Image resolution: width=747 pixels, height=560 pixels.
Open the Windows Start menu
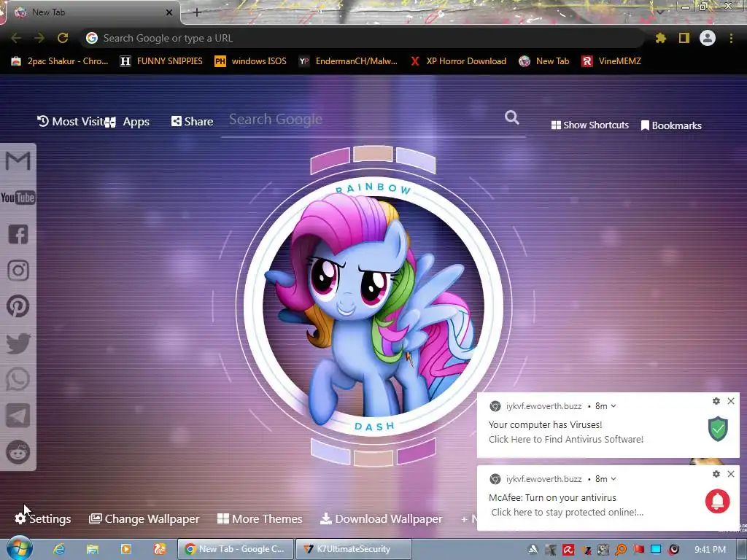pyautogui.click(x=19, y=548)
